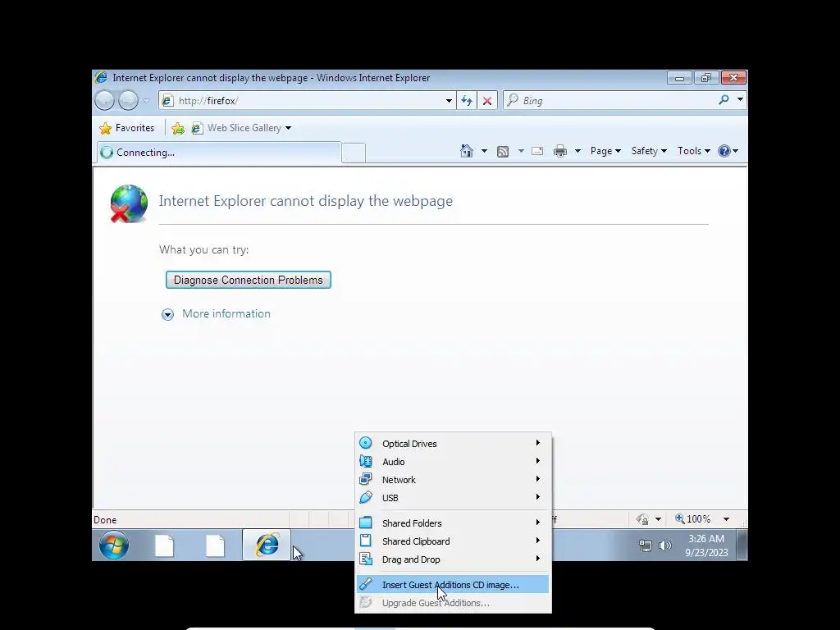Click the Internet Explorer taskbar button
840x630 pixels.
click(267, 545)
